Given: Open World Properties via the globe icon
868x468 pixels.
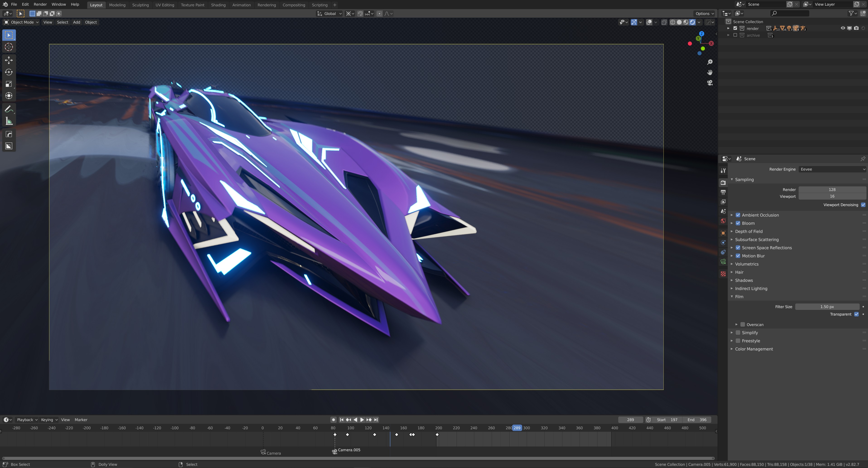Looking at the screenshot, I should [723, 221].
